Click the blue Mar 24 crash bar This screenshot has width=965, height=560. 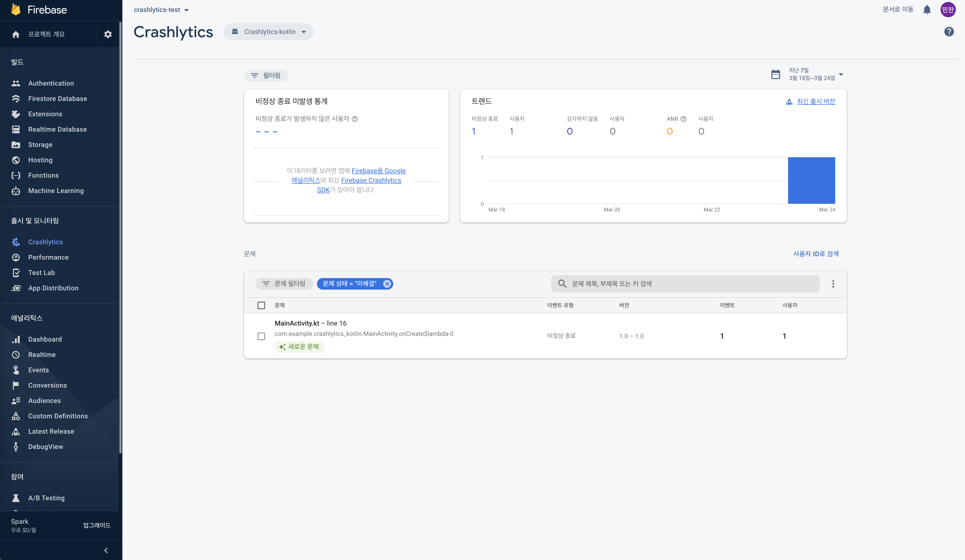click(811, 181)
